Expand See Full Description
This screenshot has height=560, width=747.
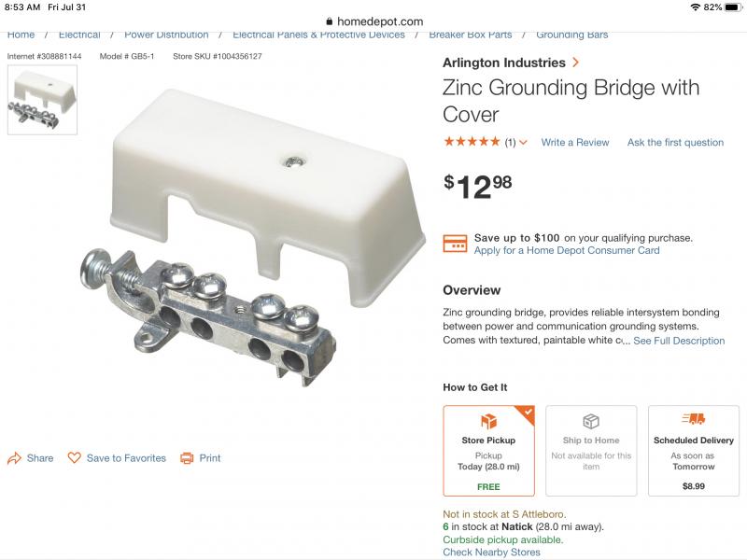tap(679, 341)
